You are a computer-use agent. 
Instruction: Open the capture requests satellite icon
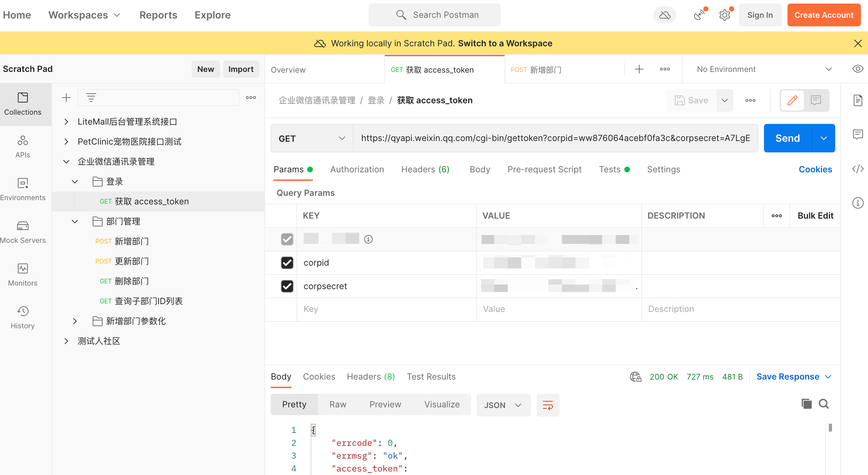pos(700,15)
